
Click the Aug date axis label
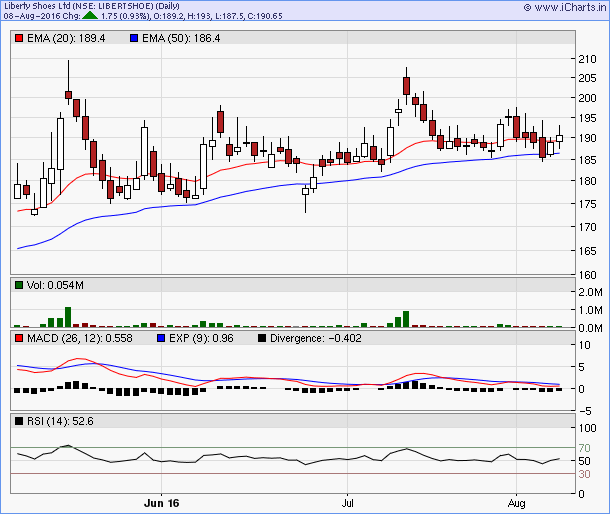pyautogui.click(x=517, y=503)
